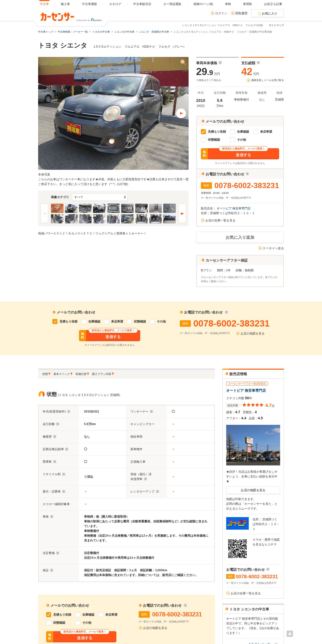
Task: Click the help icon next to 走行距離 in the table
Action: click(x=58, y=424)
